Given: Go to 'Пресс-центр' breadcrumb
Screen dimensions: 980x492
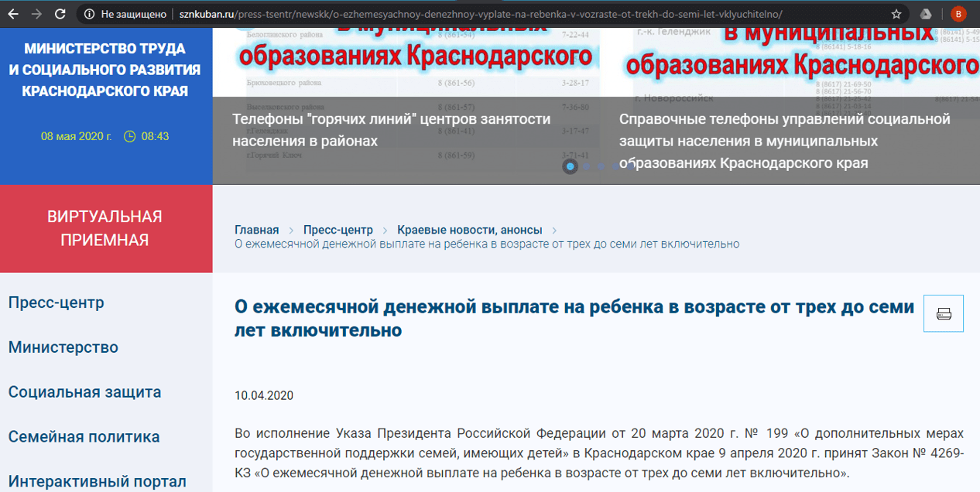Looking at the screenshot, I should [338, 230].
